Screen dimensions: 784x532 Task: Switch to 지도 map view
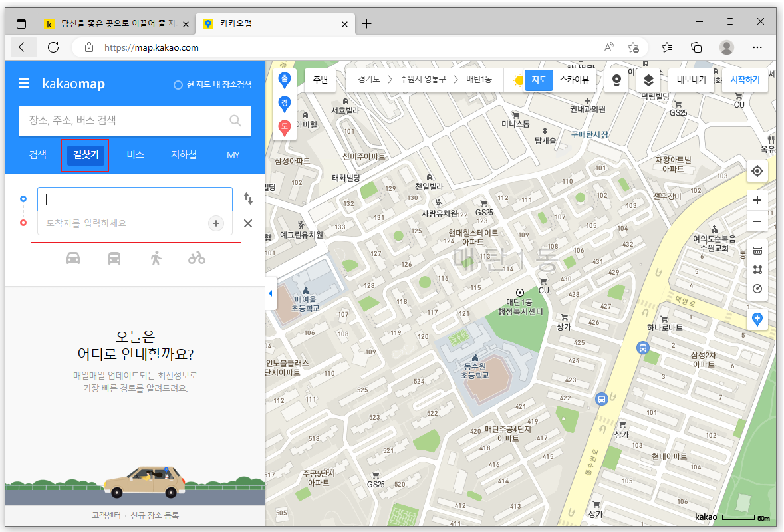539,80
